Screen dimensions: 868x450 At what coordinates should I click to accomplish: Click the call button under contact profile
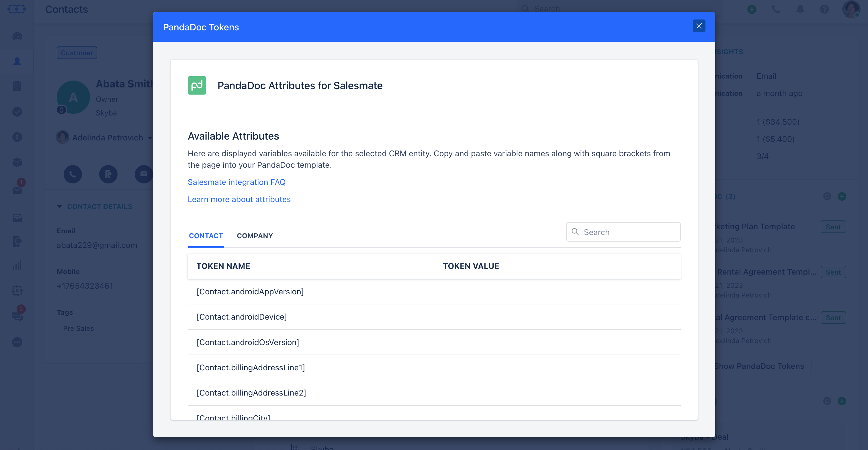[73, 174]
